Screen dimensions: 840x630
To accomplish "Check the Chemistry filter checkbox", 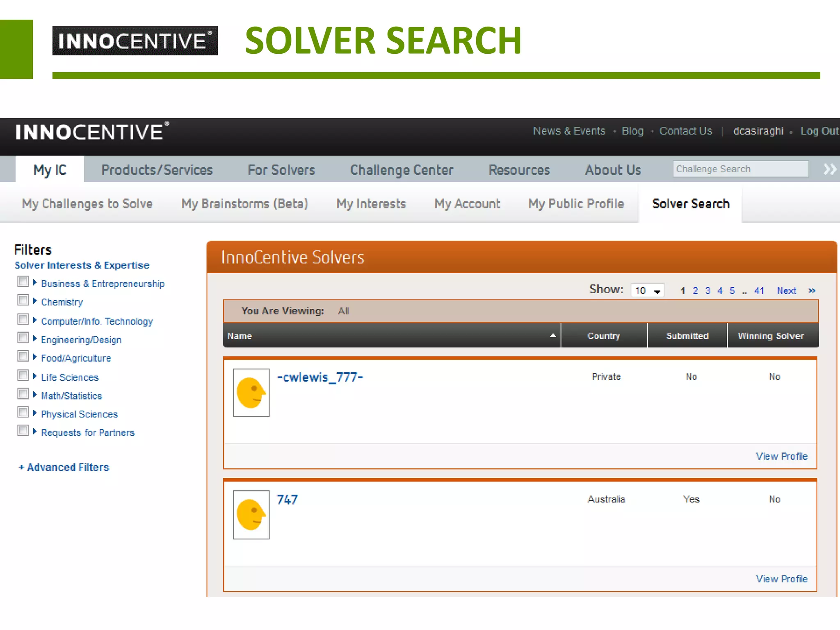I will 23,300.
